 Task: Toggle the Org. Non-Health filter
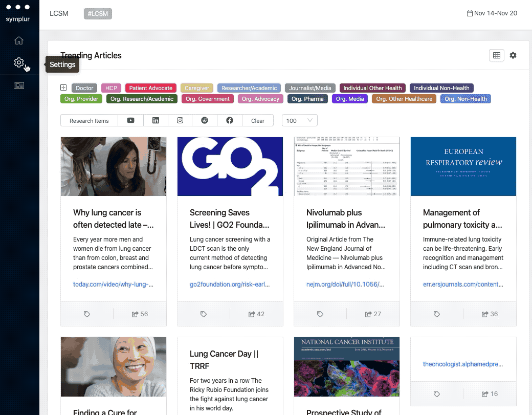[x=465, y=99]
